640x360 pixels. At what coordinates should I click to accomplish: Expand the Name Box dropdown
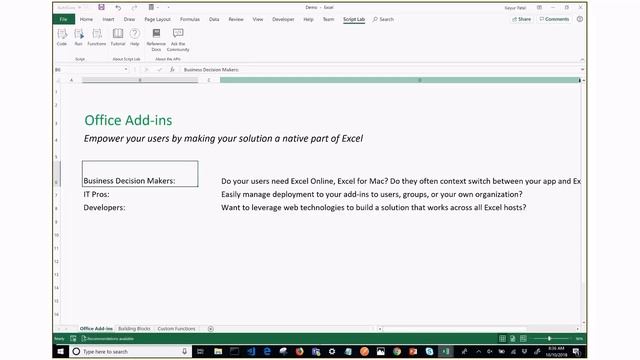pyautogui.click(x=126, y=70)
